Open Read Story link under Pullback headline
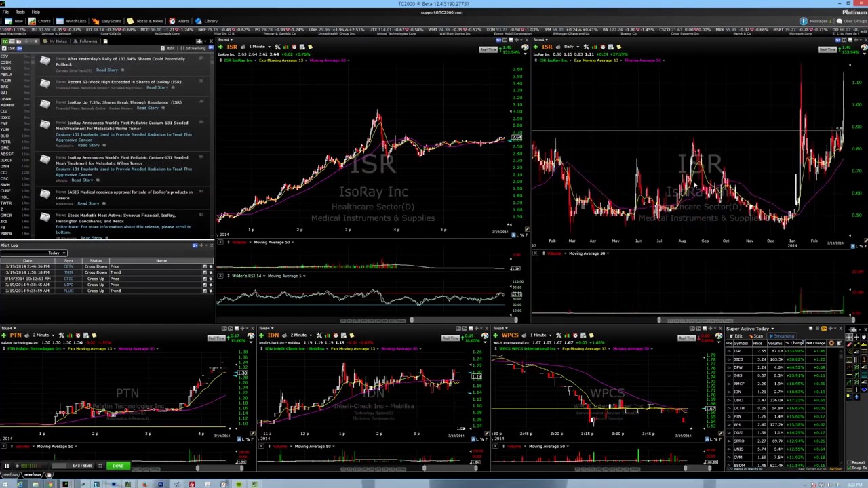The width and height of the screenshot is (868, 488). 106,70
